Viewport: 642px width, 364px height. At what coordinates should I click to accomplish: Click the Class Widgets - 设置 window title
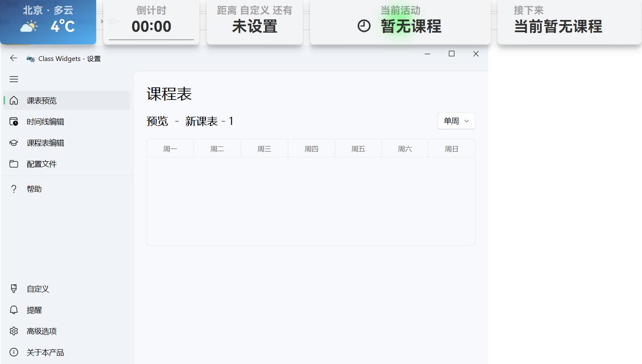pos(69,59)
